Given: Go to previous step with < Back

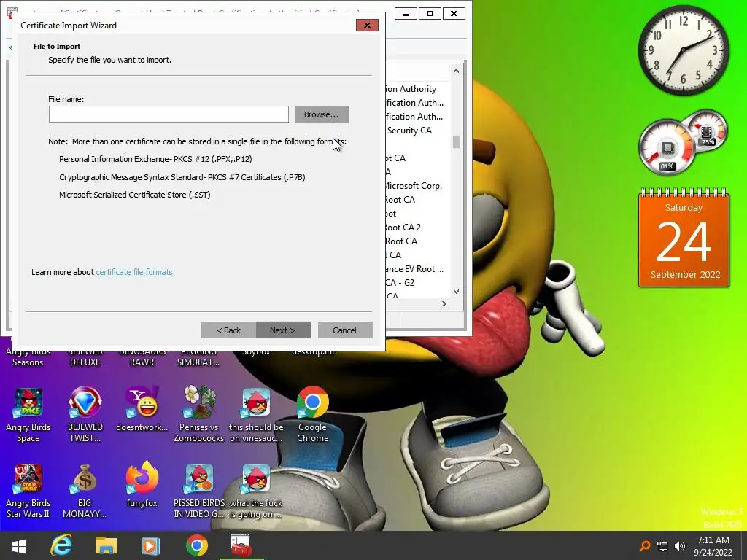Looking at the screenshot, I should 228,330.
